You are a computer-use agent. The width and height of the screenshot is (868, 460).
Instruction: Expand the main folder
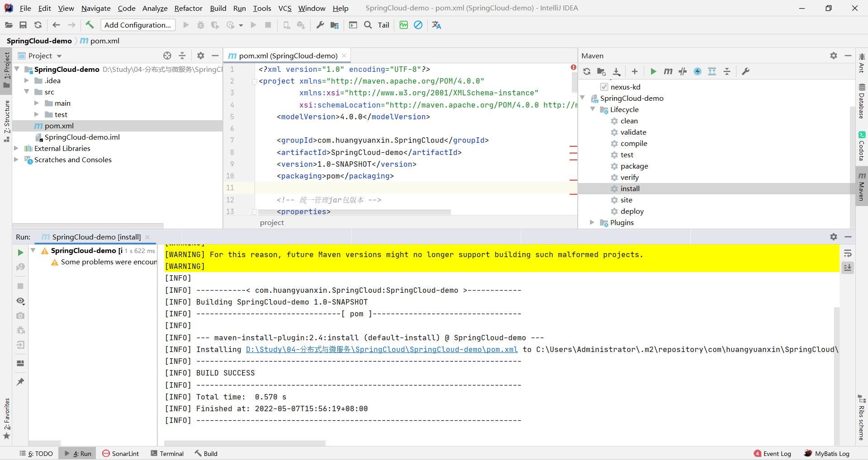(x=37, y=103)
